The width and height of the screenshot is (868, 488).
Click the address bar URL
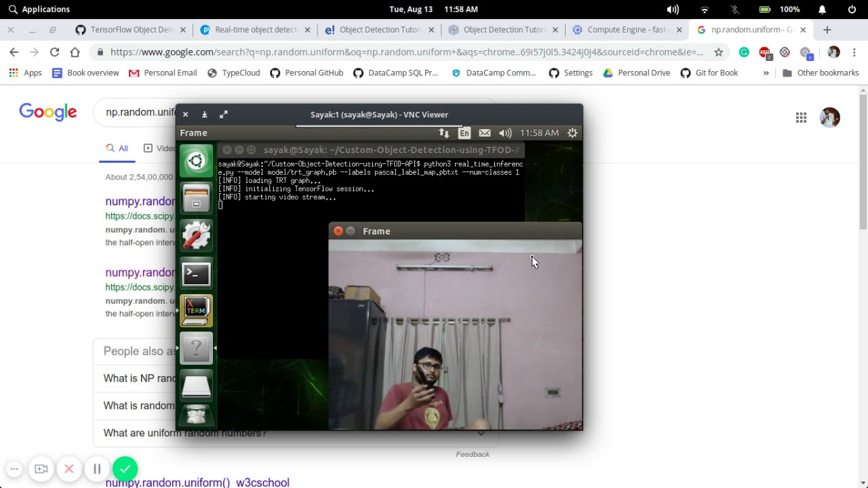(407, 52)
